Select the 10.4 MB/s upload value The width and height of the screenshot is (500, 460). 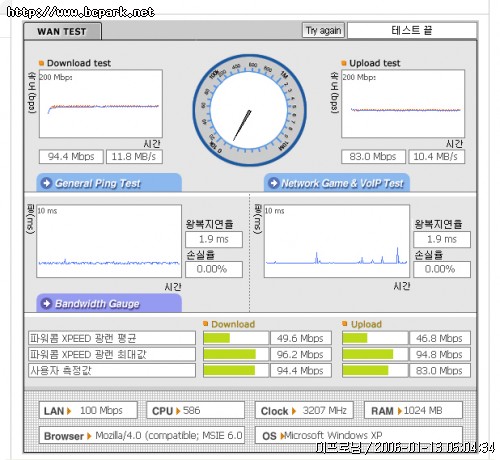pos(437,157)
